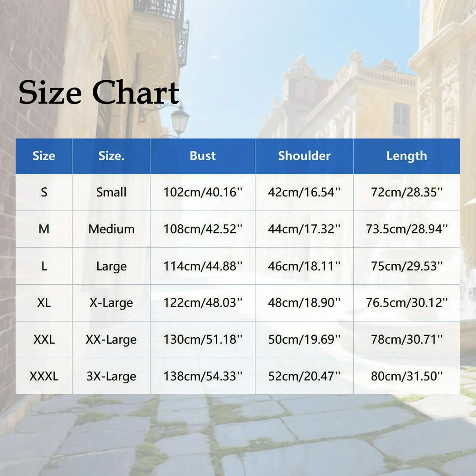Click shoulder value '46cm/18.11''
Screen dimensions: 476x476
coord(304,266)
